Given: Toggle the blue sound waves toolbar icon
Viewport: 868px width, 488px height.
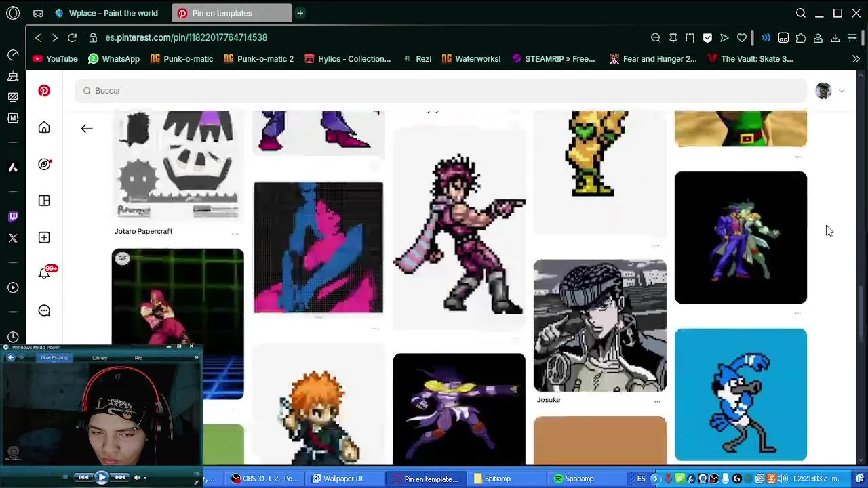Looking at the screenshot, I should (766, 38).
